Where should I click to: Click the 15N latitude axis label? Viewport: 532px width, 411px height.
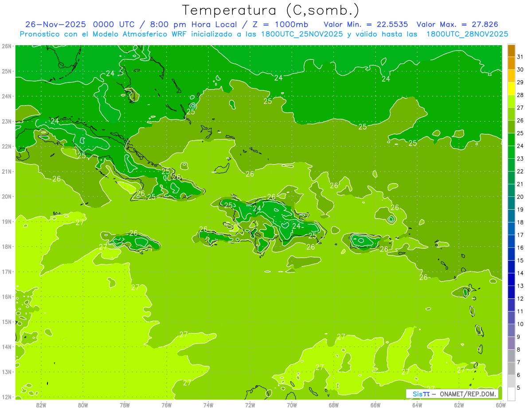click(x=7, y=321)
